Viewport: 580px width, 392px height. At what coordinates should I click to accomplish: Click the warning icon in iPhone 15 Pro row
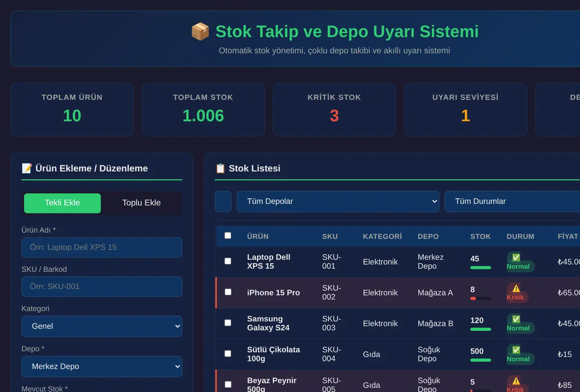click(516, 289)
